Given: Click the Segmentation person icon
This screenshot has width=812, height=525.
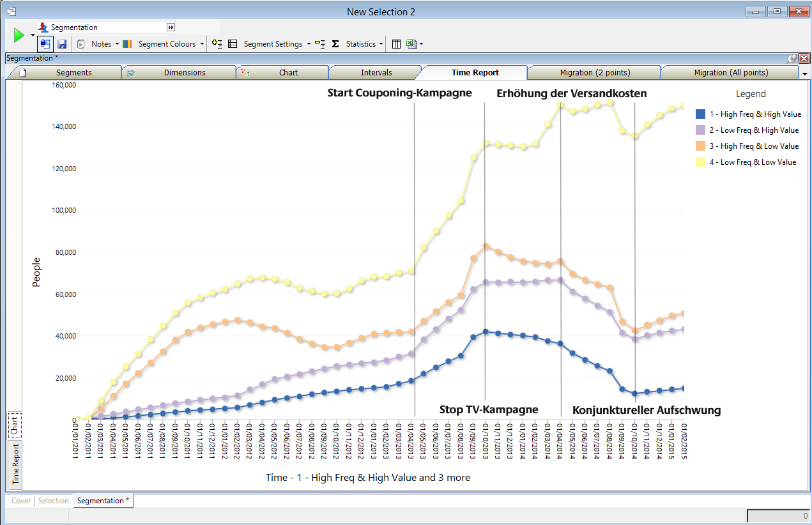Looking at the screenshot, I should click(43, 27).
